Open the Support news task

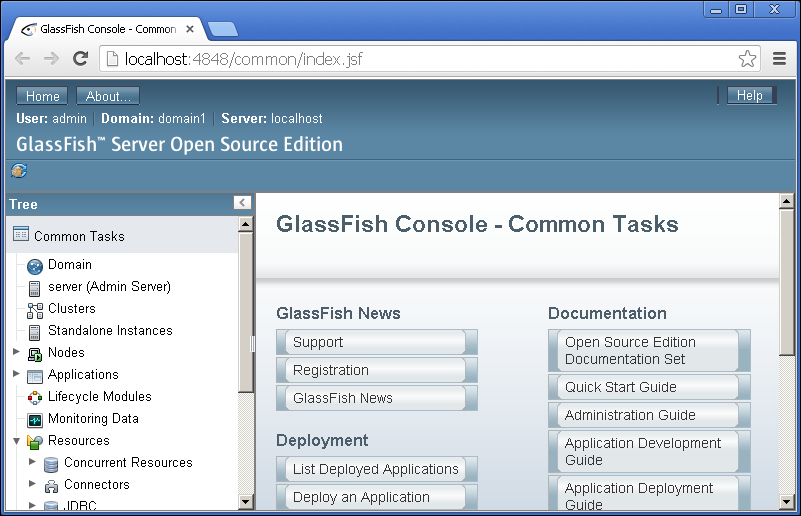tap(377, 342)
